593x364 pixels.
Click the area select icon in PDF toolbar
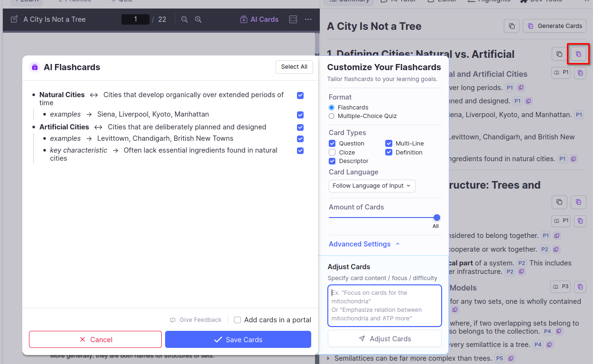293,19
